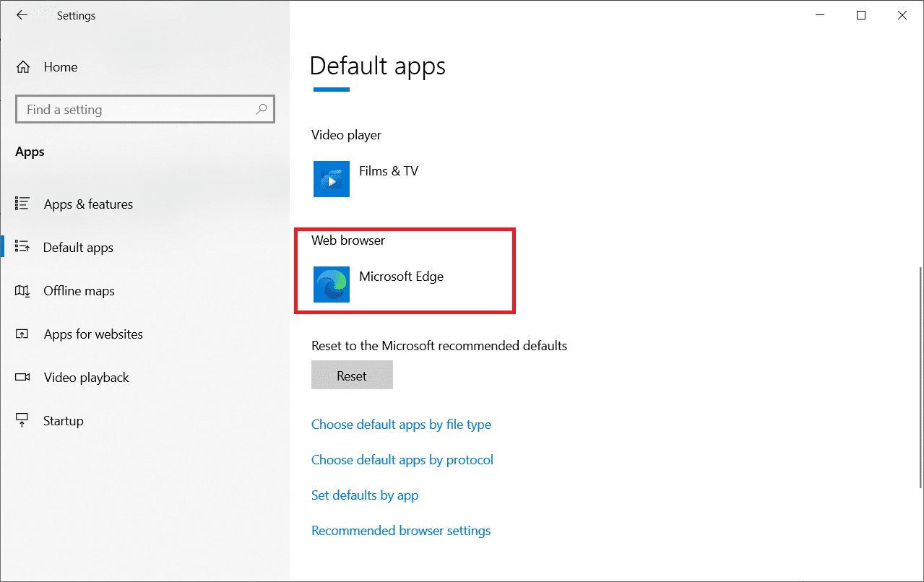Open Choose default apps by protocol
924x582 pixels.
point(402,460)
